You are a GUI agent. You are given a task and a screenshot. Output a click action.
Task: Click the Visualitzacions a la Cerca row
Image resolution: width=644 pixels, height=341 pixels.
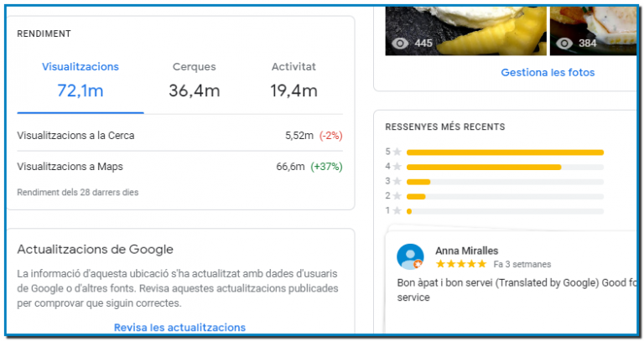(179, 135)
